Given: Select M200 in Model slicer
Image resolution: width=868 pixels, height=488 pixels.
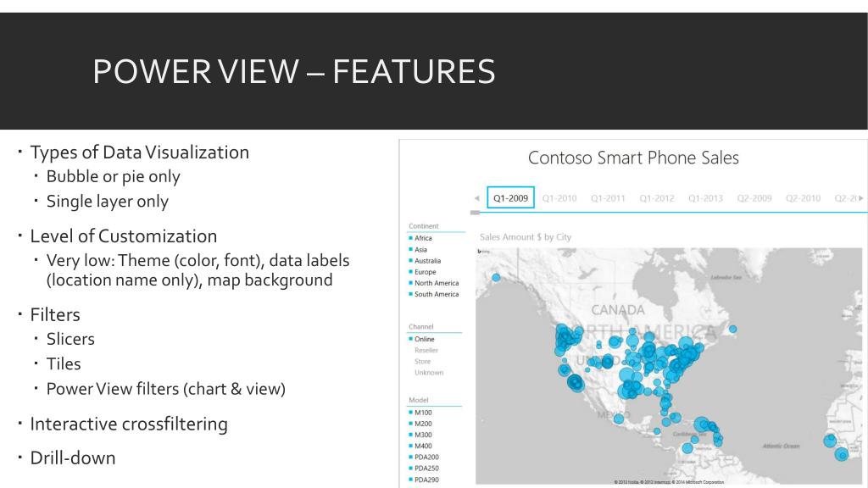Looking at the screenshot, I should [423, 424].
